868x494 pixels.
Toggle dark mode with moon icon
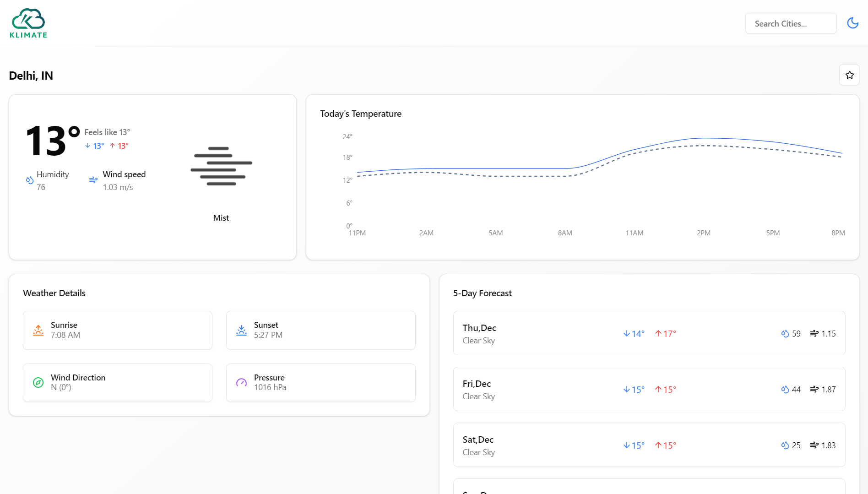(852, 23)
